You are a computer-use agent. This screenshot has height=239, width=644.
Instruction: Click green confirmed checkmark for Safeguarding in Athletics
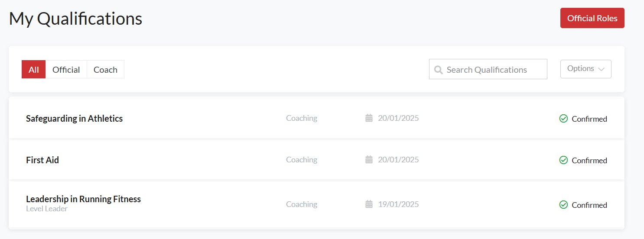point(563,119)
